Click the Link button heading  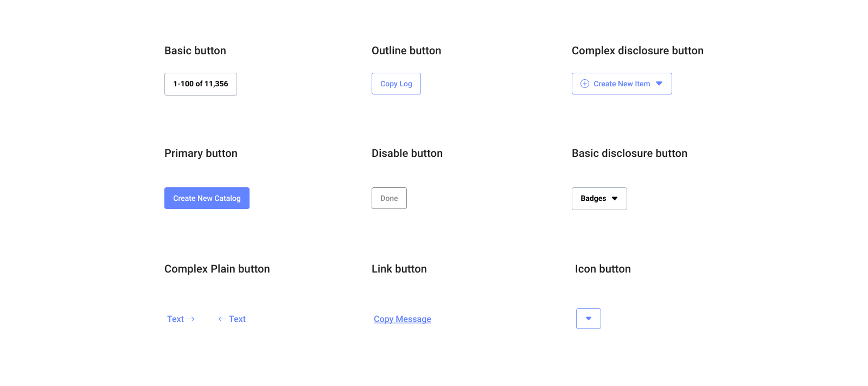point(399,269)
